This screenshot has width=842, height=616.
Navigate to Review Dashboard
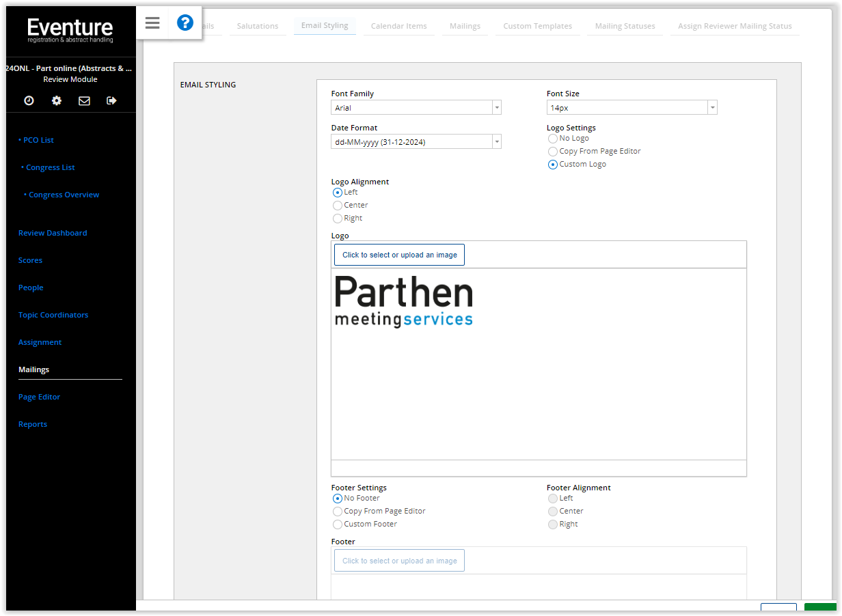pyautogui.click(x=53, y=233)
